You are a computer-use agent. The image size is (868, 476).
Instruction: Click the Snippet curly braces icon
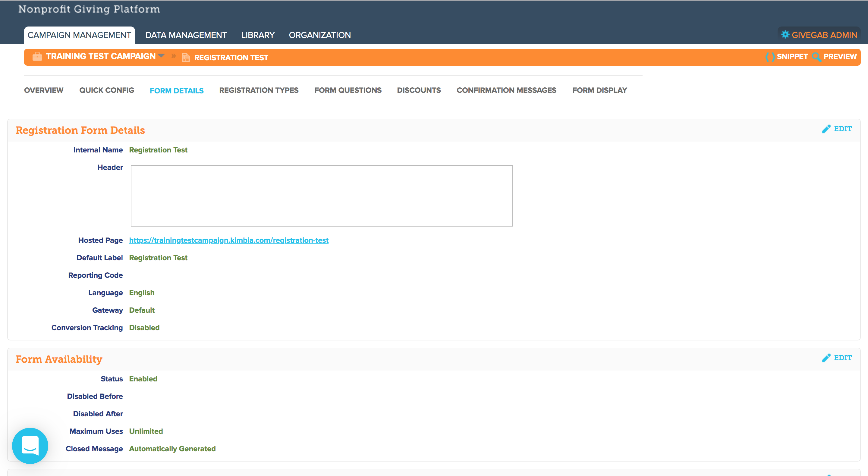pos(770,57)
